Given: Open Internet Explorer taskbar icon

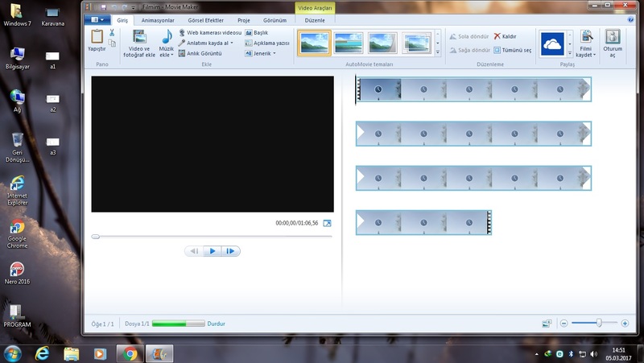Looking at the screenshot, I should (x=42, y=353).
